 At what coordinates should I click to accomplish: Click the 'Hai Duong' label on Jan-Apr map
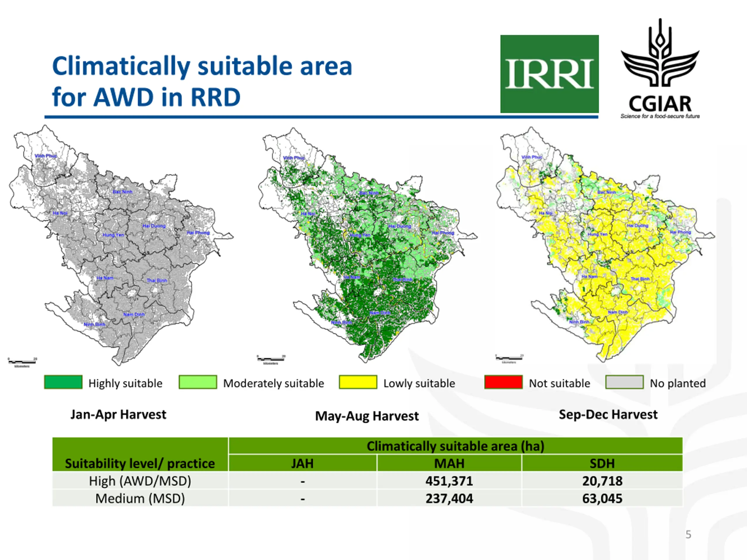pos(154,226)
